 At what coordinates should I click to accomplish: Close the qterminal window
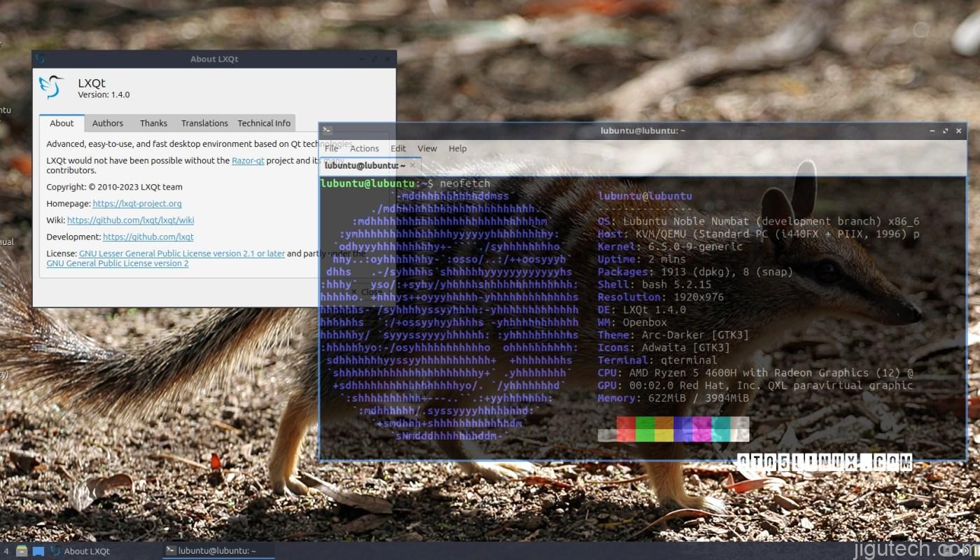(x=959, y=130)
